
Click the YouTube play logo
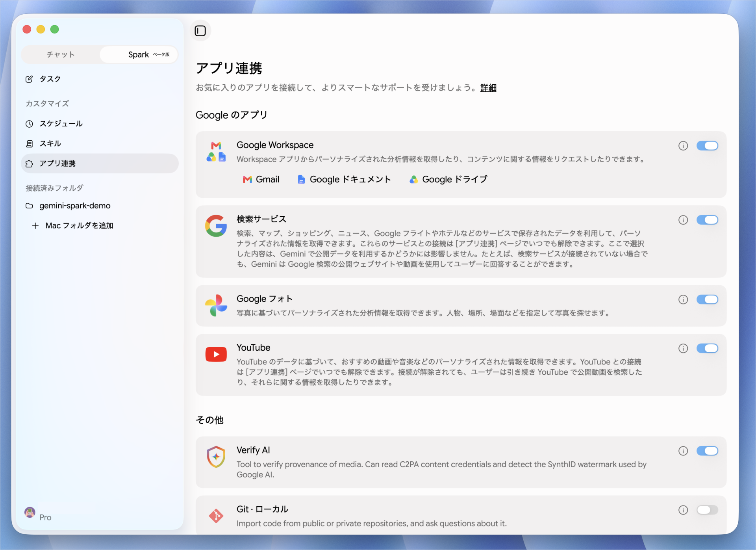click(216, 354)
